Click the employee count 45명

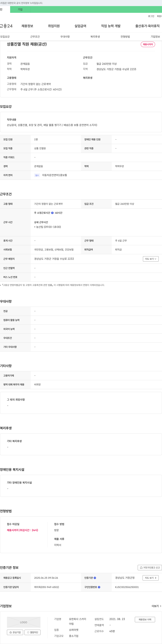(x=112, y=631)
